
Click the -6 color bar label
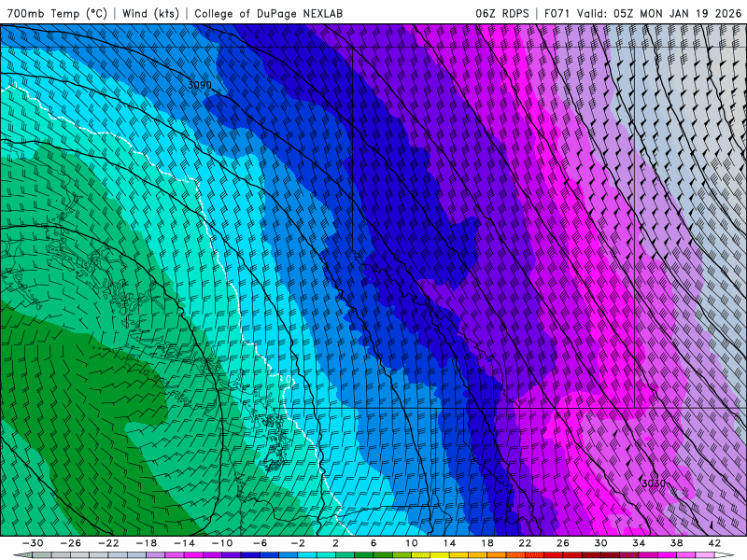point(261,543)
